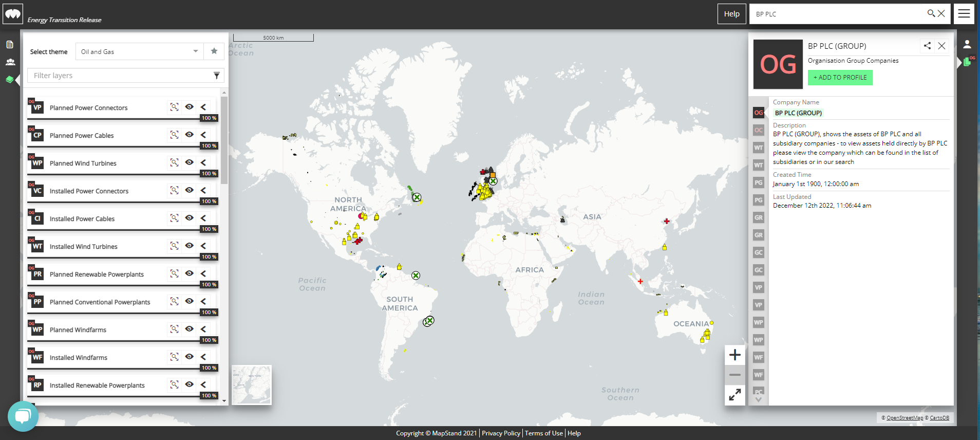Open the footer Help link

(x=574, y=433)
